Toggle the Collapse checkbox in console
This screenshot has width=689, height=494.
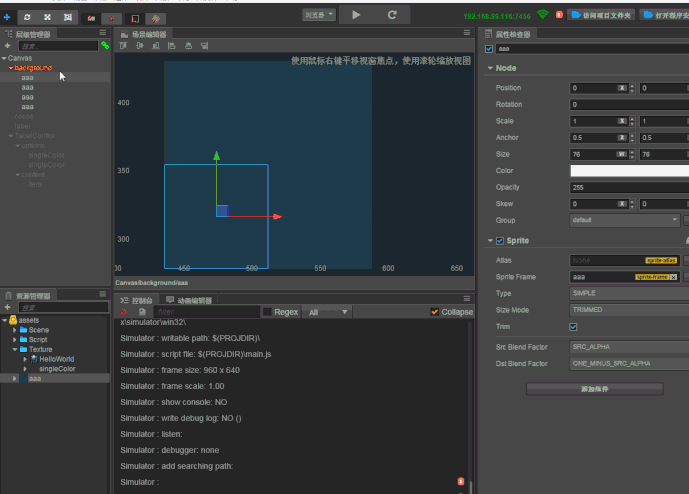pos(435,312)
